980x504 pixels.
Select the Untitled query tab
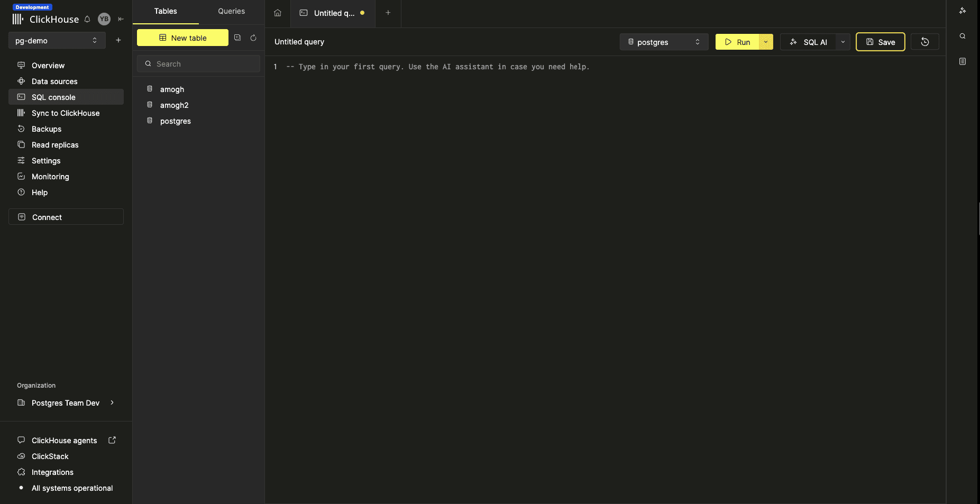tap(333, 13)
